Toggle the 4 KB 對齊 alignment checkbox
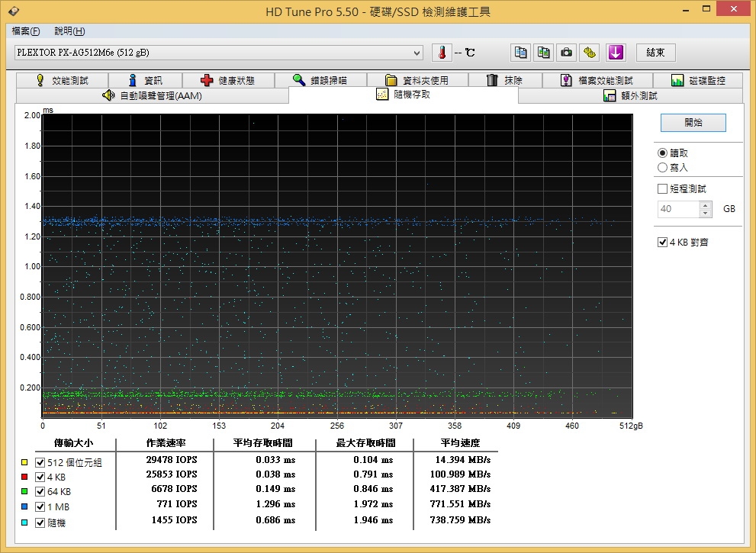 point(662,242)
